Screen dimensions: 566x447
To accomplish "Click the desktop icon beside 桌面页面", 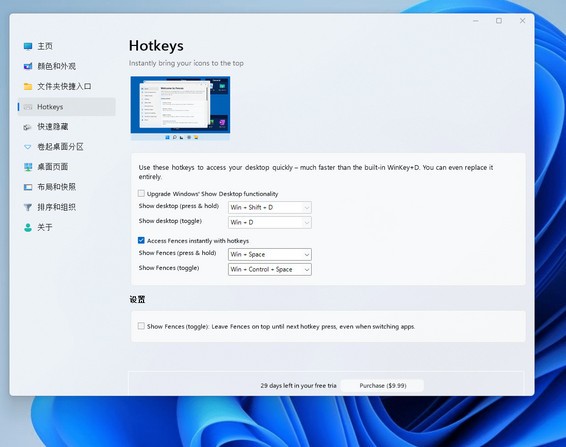I will tap(28, 167).
